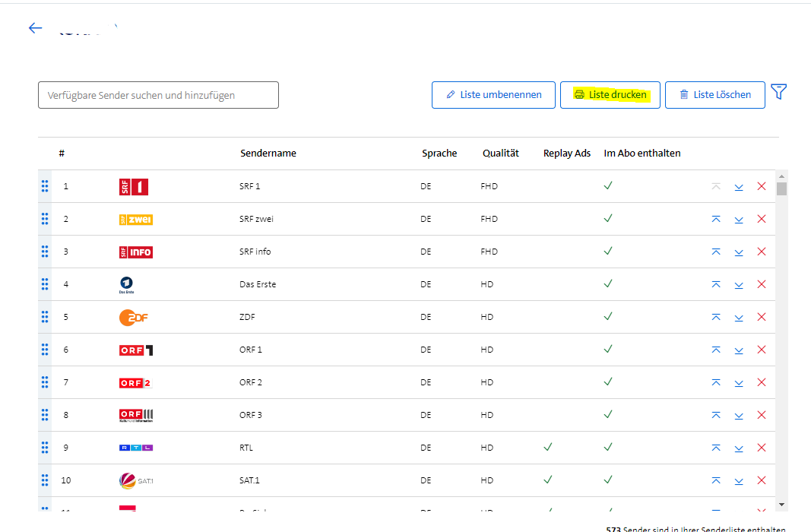Viewport: 811px width, 532px height.
Task: Click drag handle for ORF 1 row
Action: pyautogui.click(x=45, y=350)
